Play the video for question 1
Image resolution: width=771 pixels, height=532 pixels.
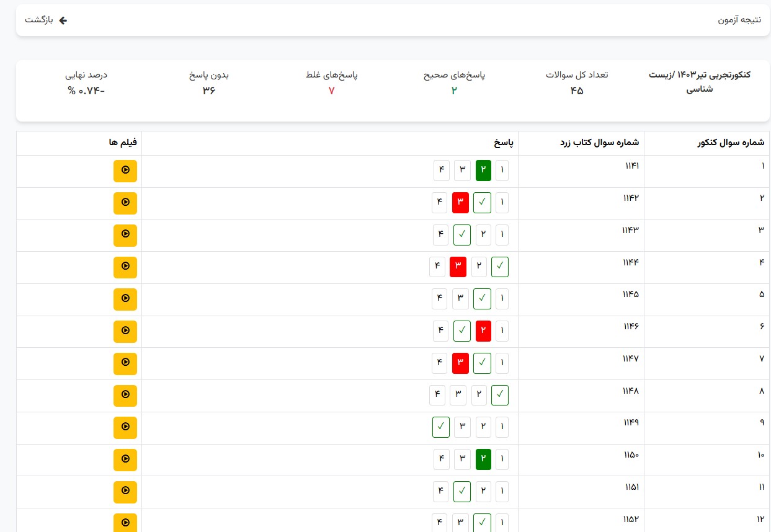point(125,171)
